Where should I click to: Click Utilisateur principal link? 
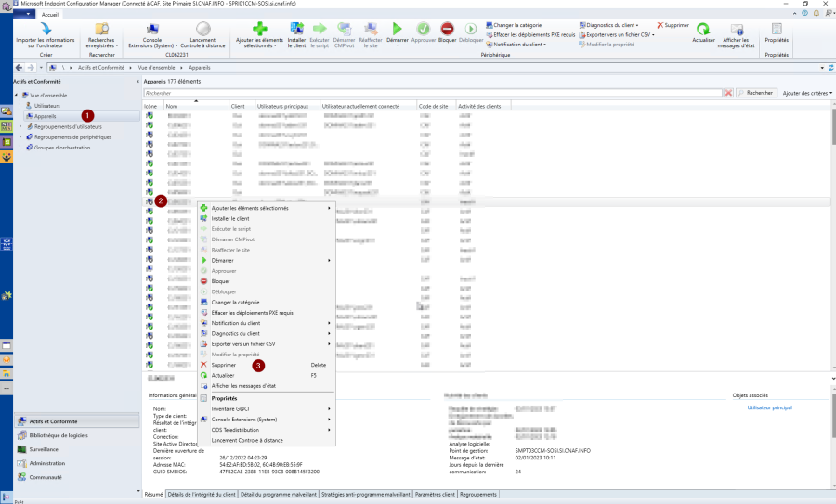(769, 407)
